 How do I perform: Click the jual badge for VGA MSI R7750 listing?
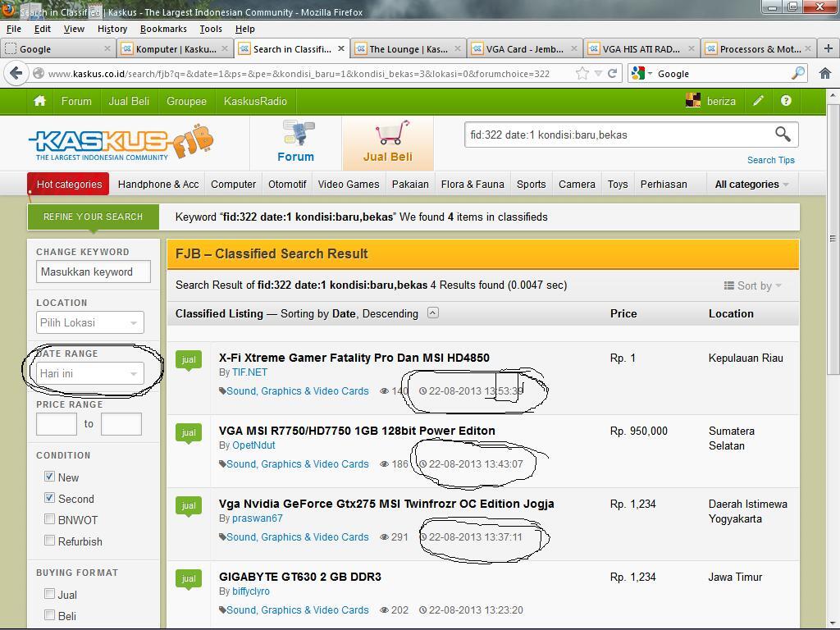[x=189, y=433]
